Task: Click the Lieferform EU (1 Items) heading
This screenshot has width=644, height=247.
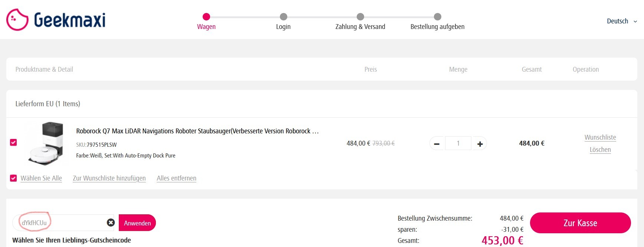Action: 48,104
